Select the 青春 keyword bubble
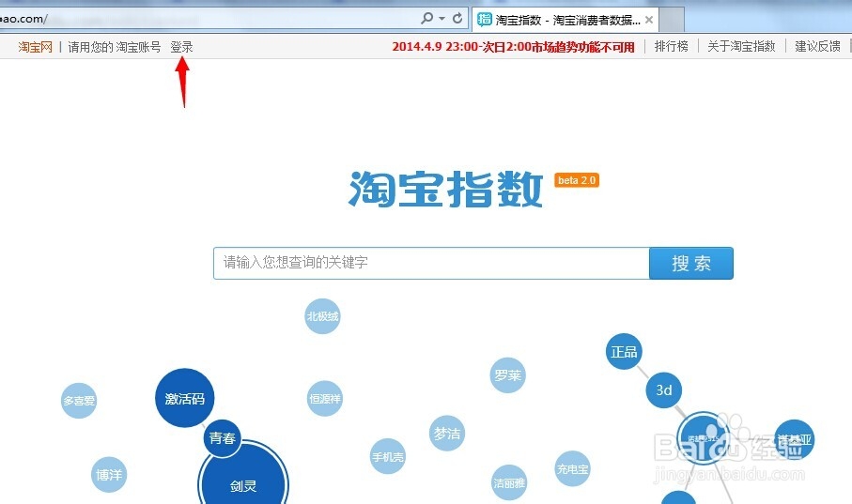Viewport: 852px width, 504px height. [x=223, y=438]
